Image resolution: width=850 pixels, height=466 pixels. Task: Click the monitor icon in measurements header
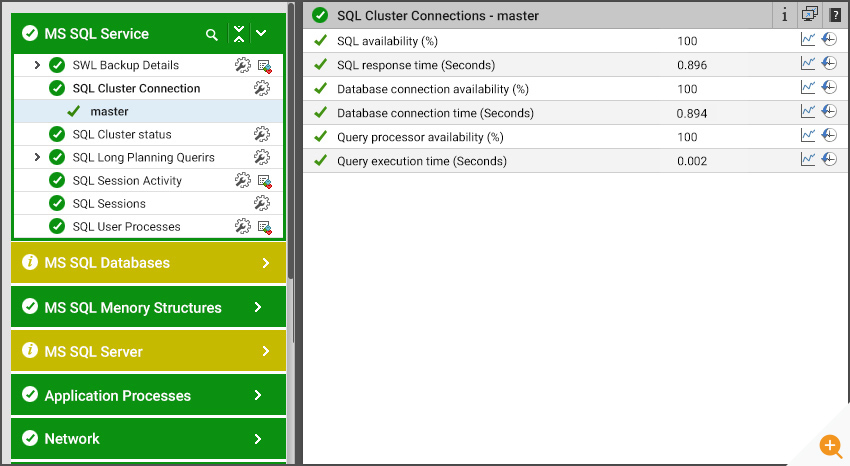[809, 14]
